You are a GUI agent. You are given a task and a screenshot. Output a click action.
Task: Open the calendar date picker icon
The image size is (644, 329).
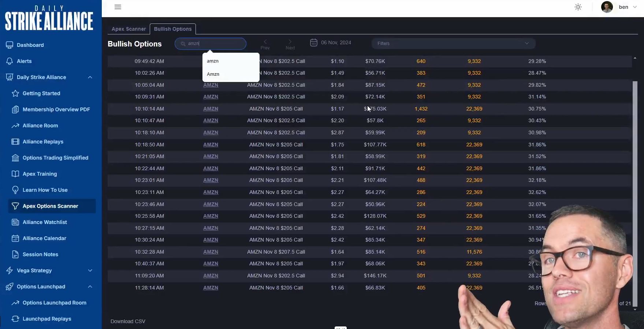pos(314,42)
